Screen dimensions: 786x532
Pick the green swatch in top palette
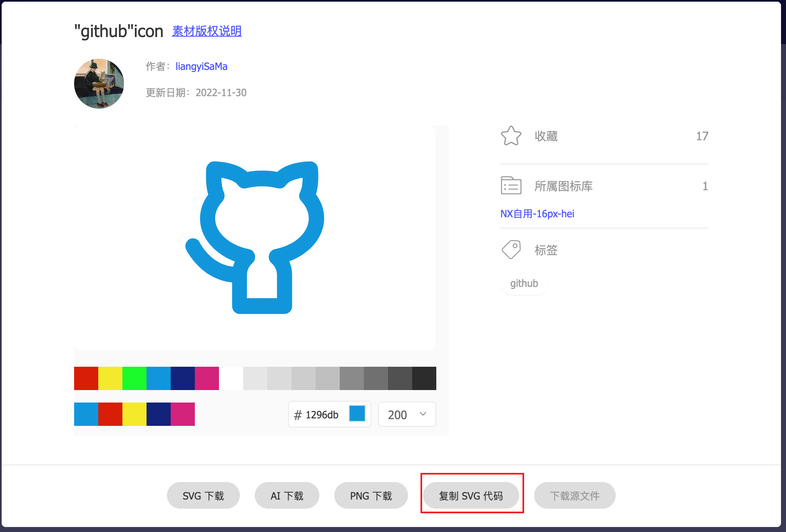pos(134,378)
